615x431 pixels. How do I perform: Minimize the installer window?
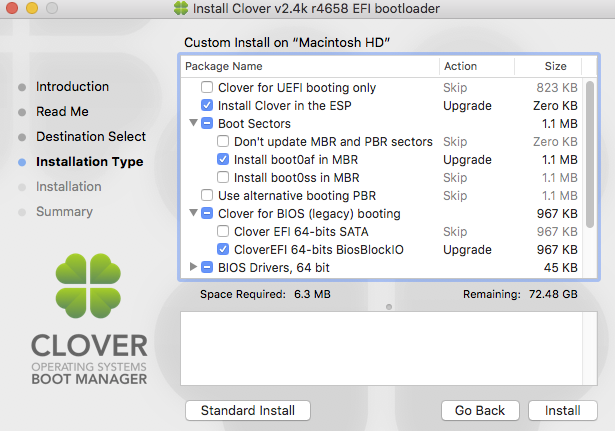coord(32,8)
